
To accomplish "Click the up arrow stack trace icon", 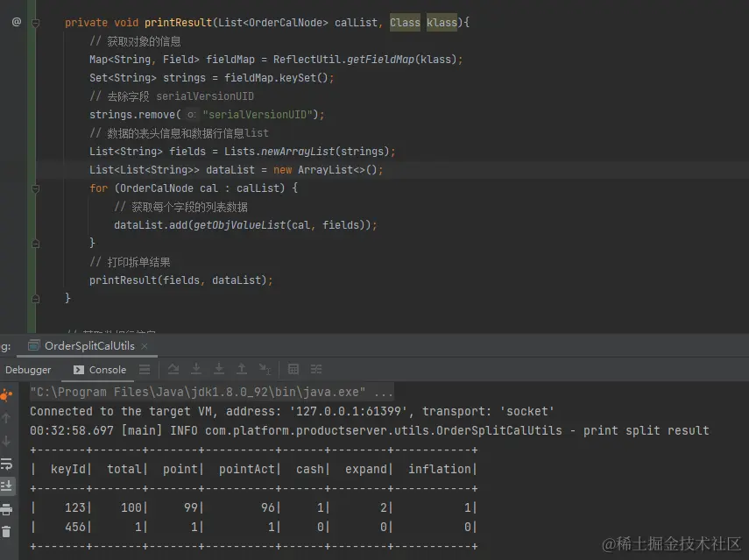I will (6, 418).
